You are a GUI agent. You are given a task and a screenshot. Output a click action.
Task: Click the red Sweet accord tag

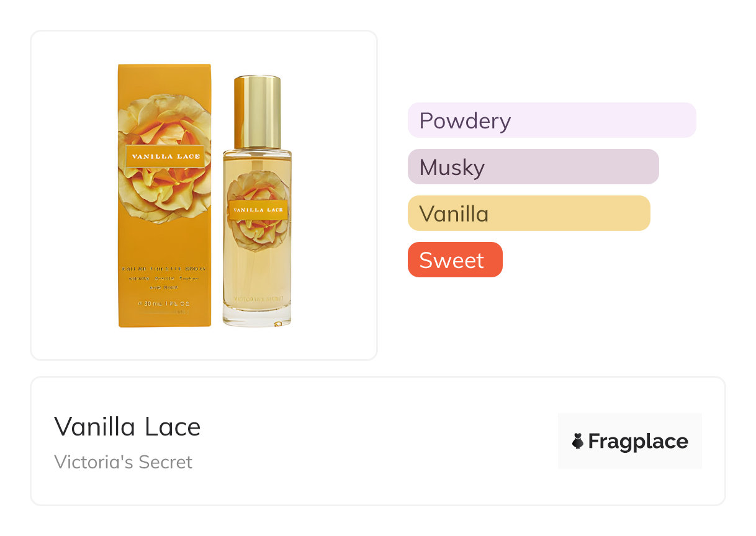tap(455, 259)
